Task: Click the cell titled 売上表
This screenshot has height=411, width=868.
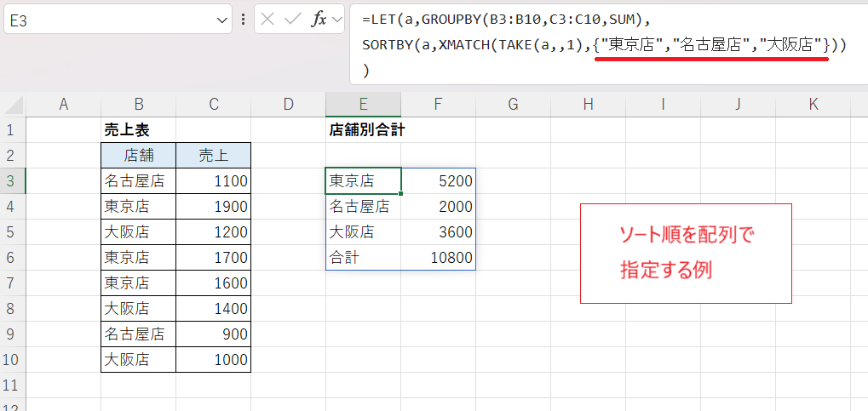Action: 138,130
